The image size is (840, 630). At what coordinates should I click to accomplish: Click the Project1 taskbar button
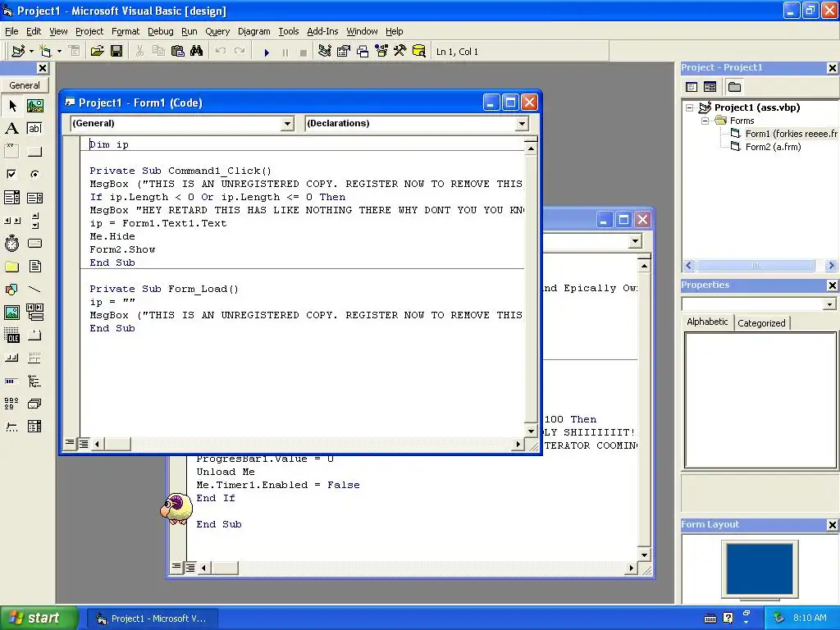coord(153,619)
